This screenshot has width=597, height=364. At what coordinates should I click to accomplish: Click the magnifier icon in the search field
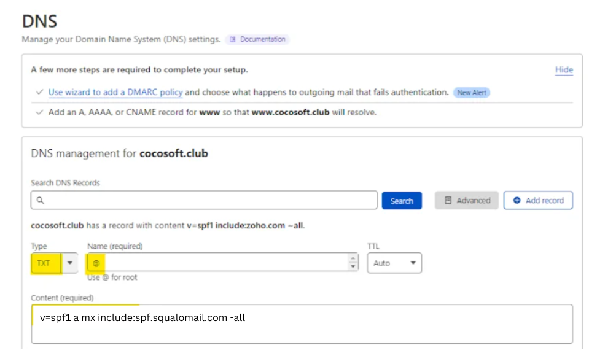pos(40,201)
